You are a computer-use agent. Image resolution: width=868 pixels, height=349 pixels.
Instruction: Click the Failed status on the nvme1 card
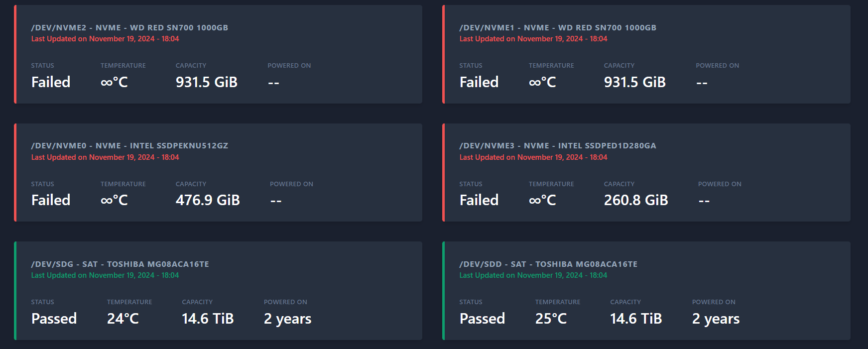pyautogui.click(x=479, y=82)
